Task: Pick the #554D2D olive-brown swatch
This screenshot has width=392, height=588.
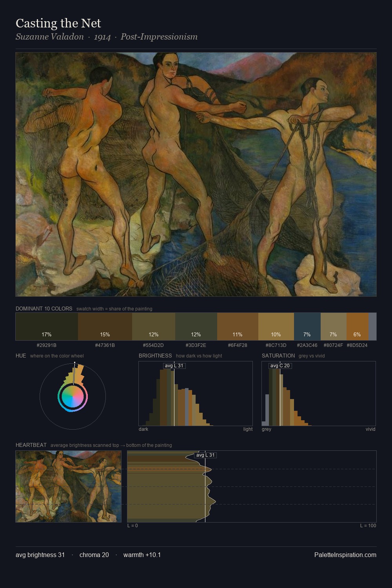Action: 154,327
